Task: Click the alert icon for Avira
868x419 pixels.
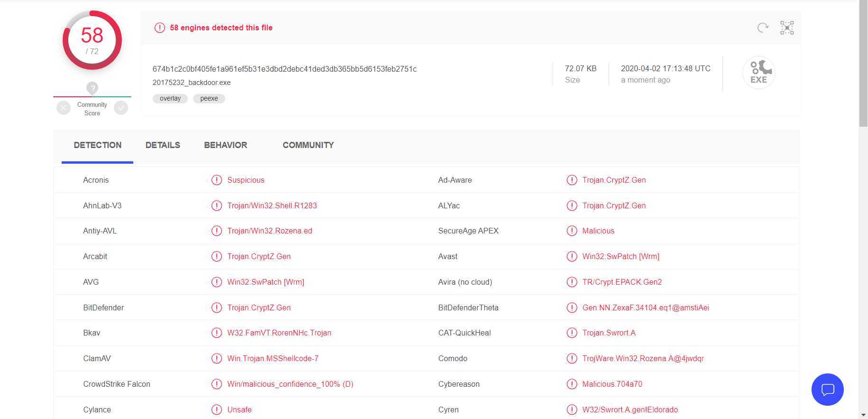Action: [572, 282]
